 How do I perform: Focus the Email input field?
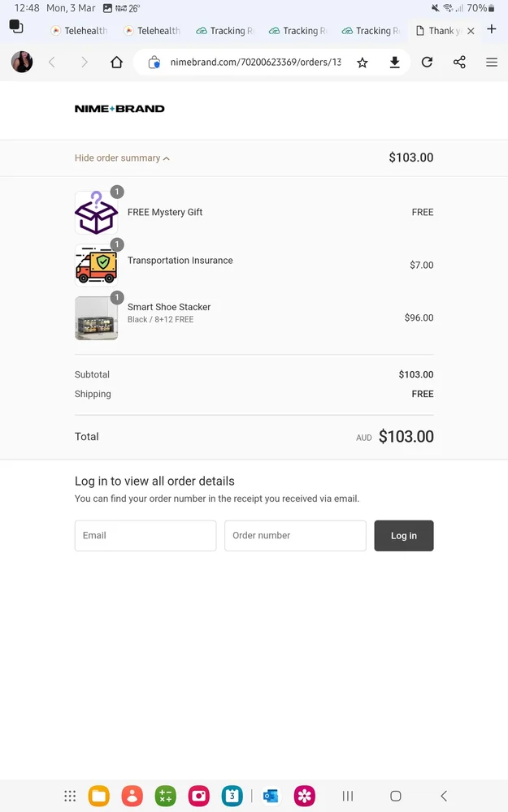point(145,536)
